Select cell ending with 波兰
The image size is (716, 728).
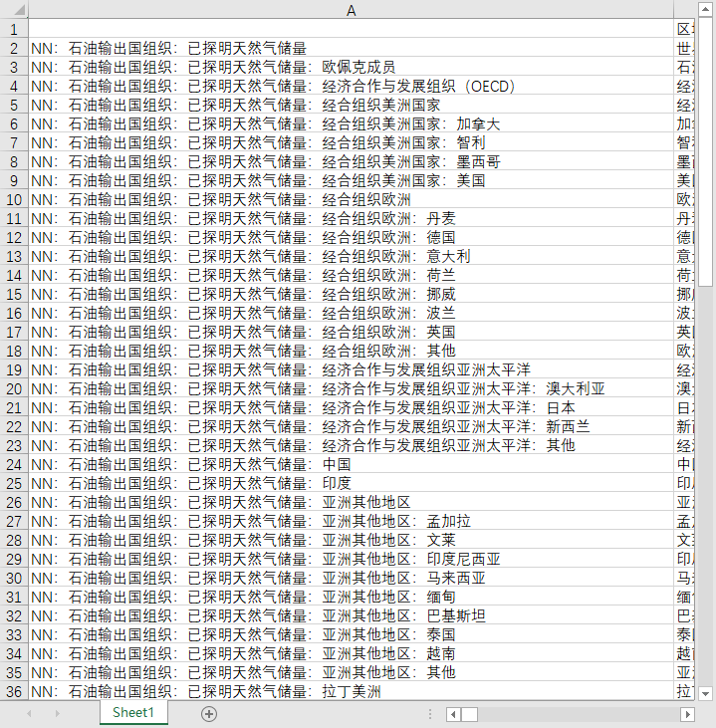[x=352, y=313]
